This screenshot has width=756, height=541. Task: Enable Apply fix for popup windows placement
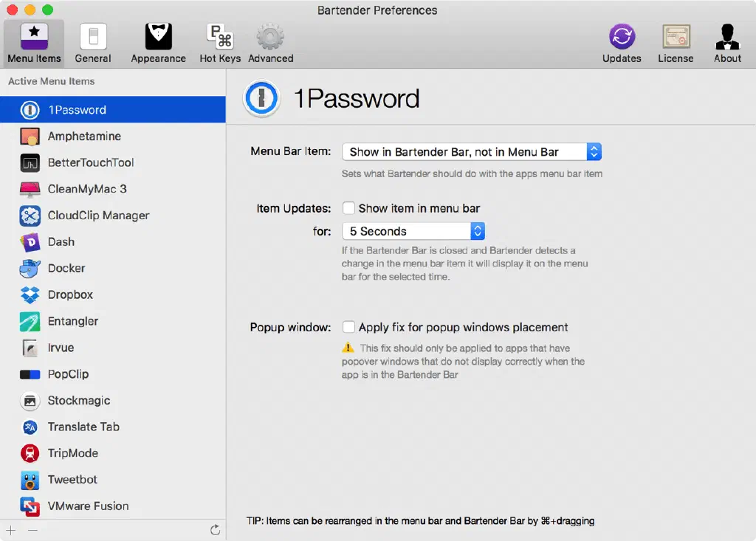coord(348,327)
